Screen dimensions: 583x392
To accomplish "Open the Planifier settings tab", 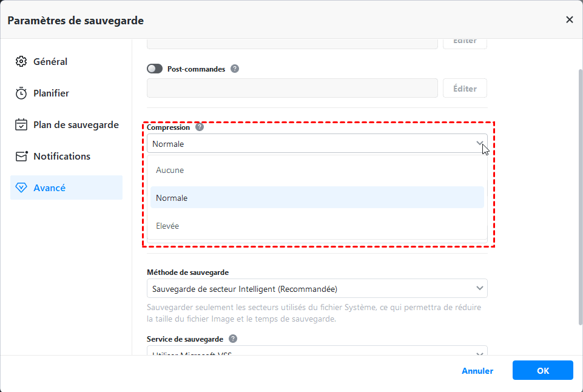I will click(x=52, y=93).
